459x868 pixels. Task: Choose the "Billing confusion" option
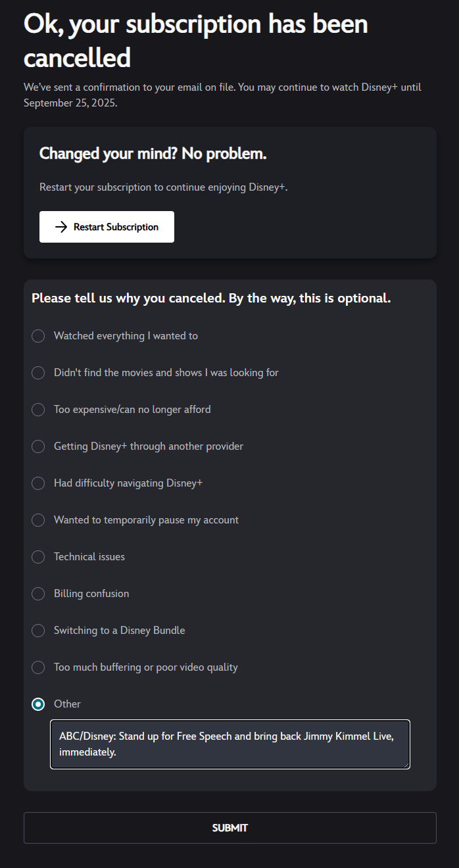[x=39, y=594]
